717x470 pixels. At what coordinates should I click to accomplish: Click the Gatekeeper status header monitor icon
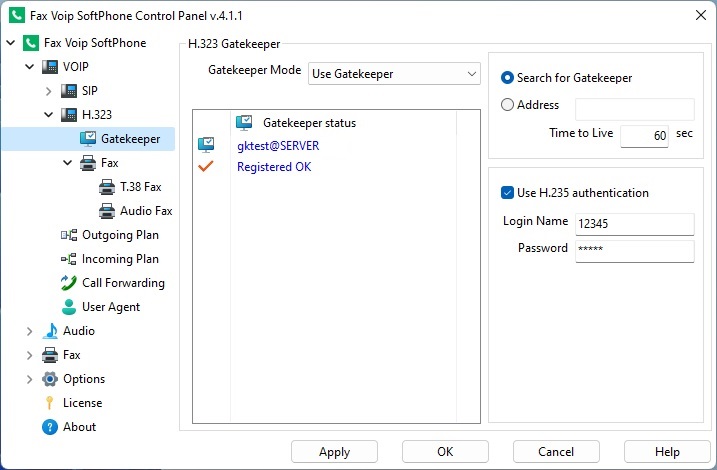[244, 123]
